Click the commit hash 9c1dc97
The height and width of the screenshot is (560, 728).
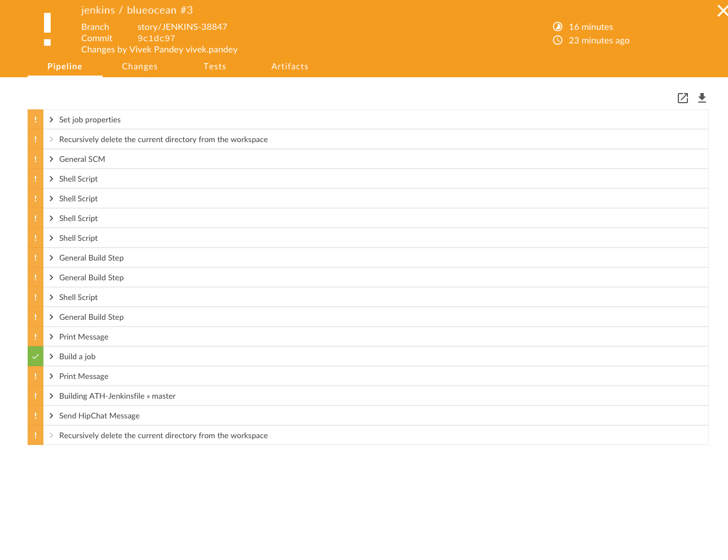click(x=156, y=38)
